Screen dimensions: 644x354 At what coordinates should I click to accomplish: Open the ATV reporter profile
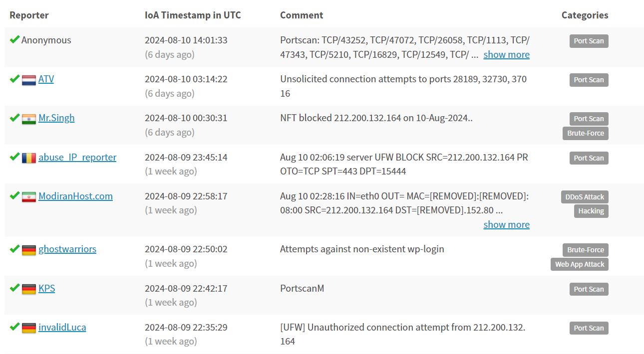tap(46, 79)
